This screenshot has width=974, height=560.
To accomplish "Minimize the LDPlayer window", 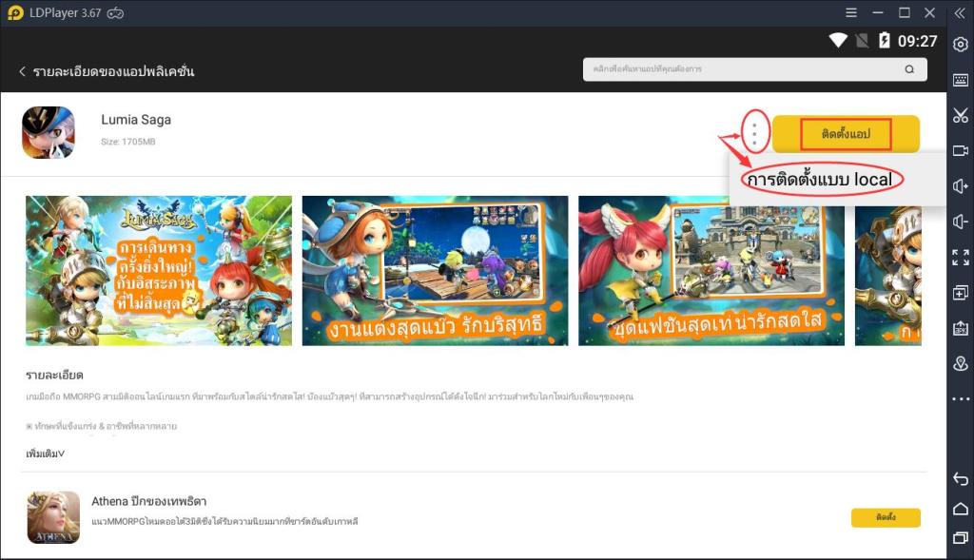I will [878, 12].
